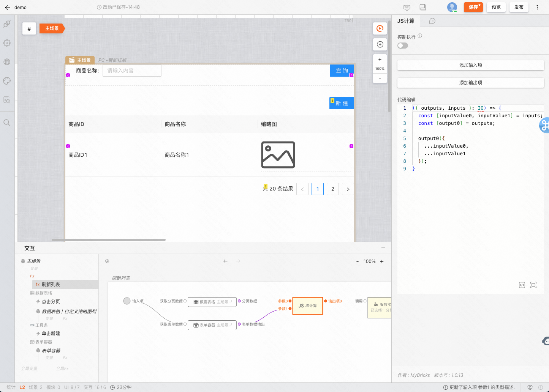Screen dimensions: 549x392
Task: Click the previous page arrow in pagination
Action: click(x=302, y=189)
